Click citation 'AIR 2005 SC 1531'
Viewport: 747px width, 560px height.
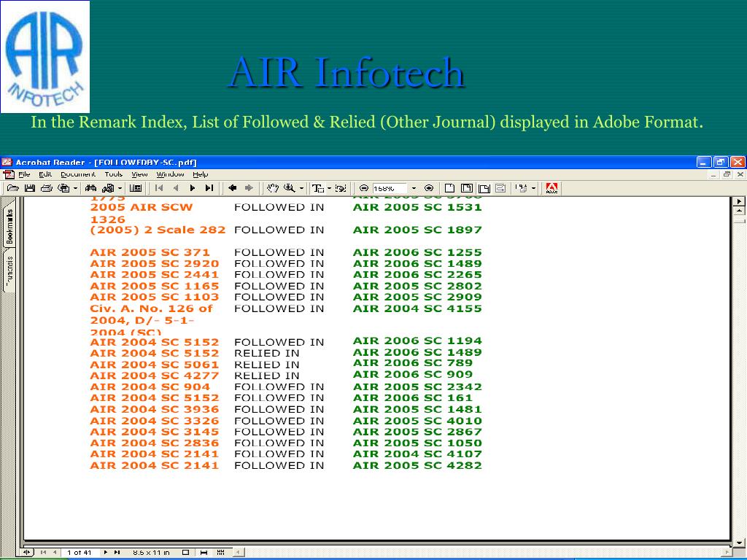417,207
